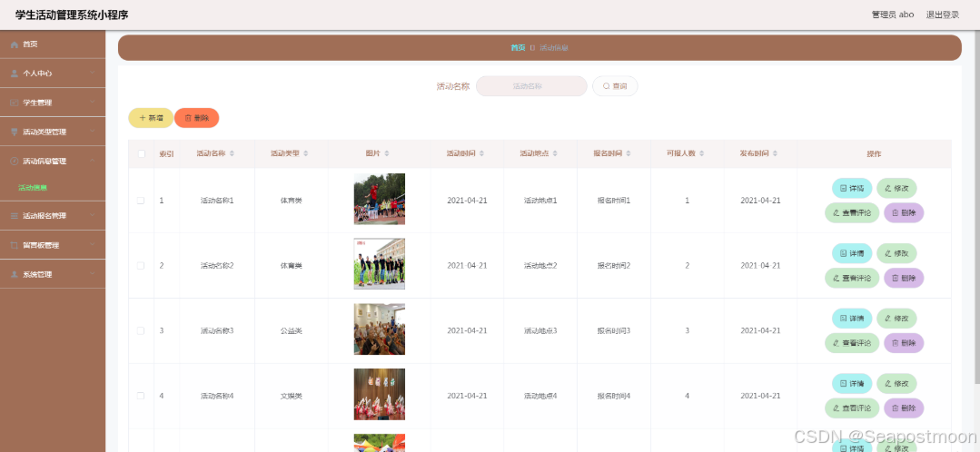Image resolution: width=980 pixels, height=452 pixels.
Task: Click the orange 删除 batch button
Action: tap(197, 118)
